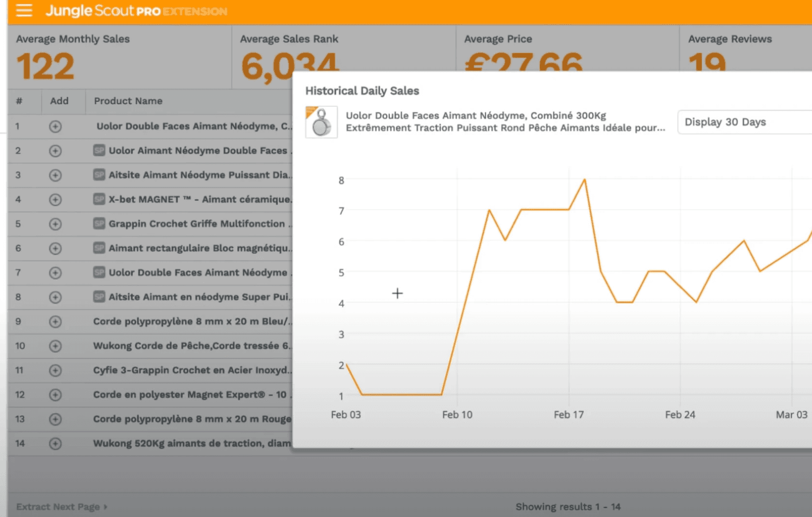This screenshot has height=517, width=812.
Task: Add row 9 Corde polypropylène Bleu product
Action: coord(55,322)
